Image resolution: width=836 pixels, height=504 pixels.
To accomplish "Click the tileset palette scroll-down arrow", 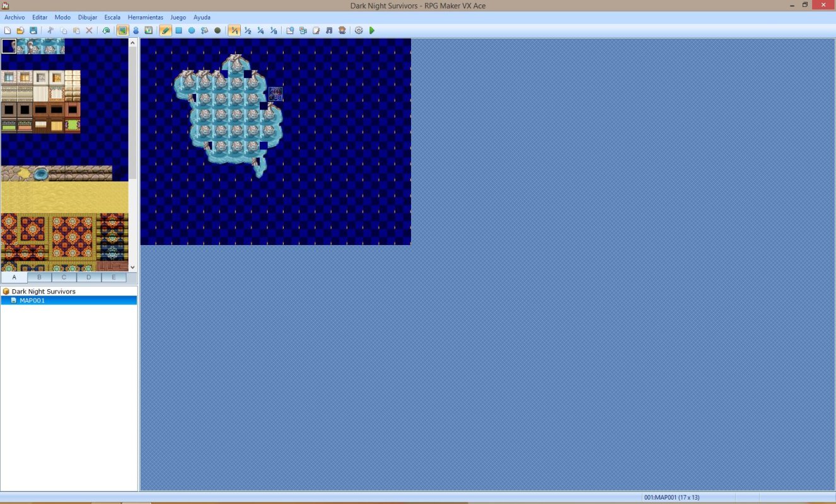I will (x=132, y=268).
